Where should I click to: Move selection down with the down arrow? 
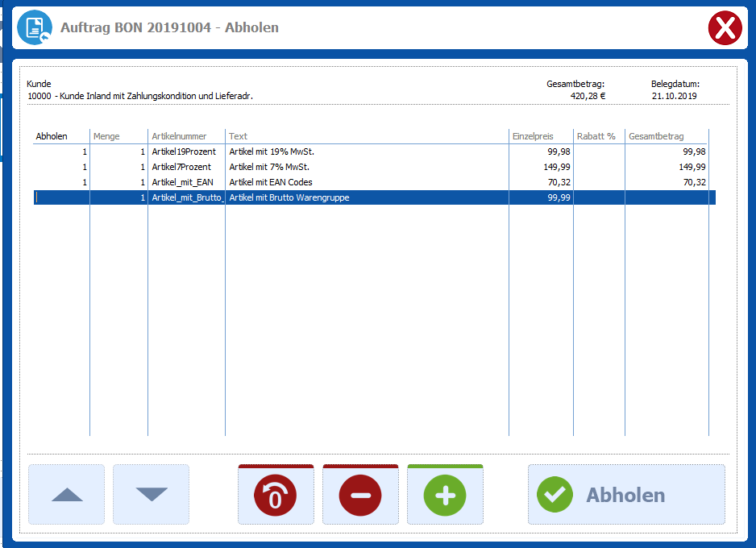[151, 495]
